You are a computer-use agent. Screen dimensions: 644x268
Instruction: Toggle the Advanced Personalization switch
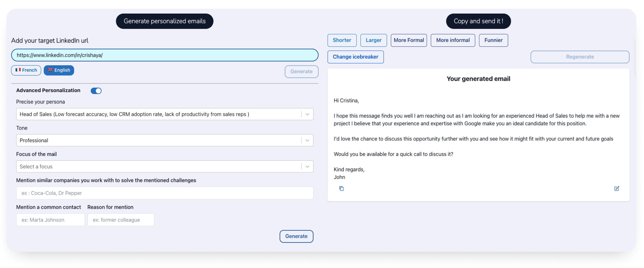pyautogui.click(x=96, y=91)
